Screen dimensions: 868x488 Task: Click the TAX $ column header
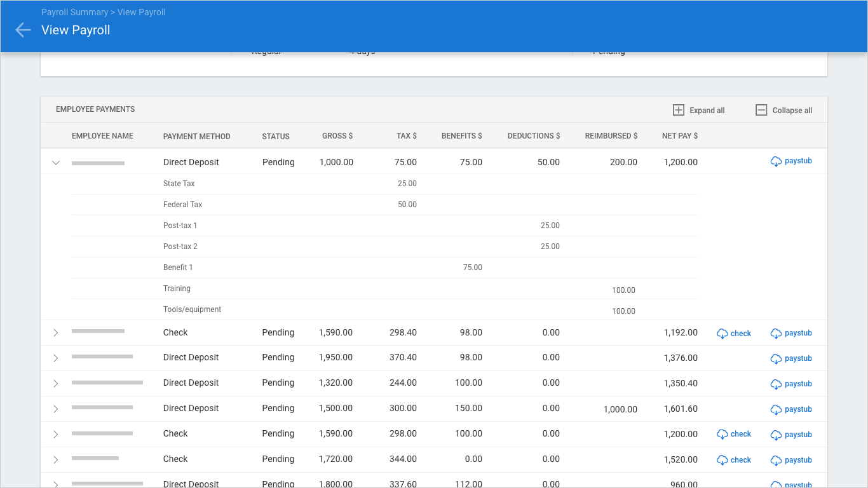(x=407, y=136)
